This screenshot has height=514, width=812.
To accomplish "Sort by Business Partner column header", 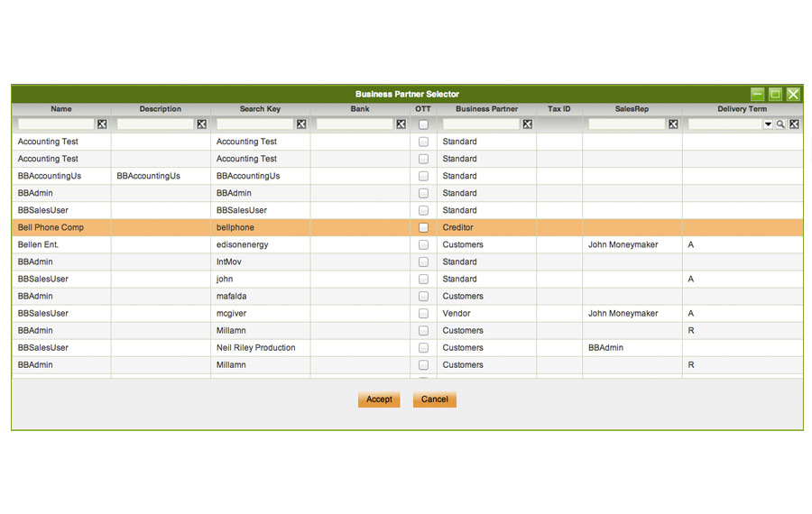I will [x=487, y=109].
